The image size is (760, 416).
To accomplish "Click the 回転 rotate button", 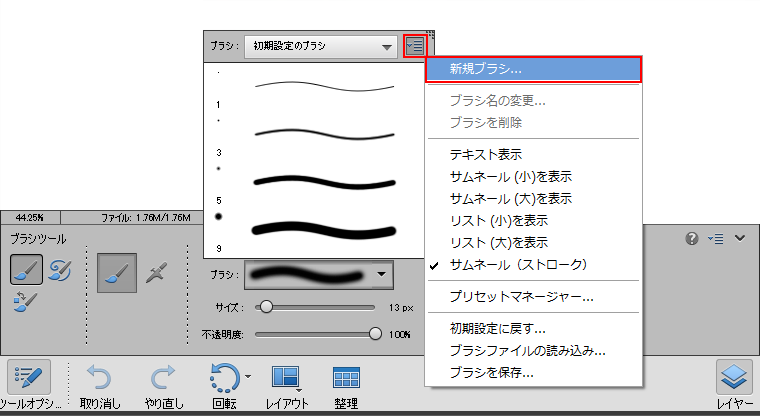I will [224, 386].
